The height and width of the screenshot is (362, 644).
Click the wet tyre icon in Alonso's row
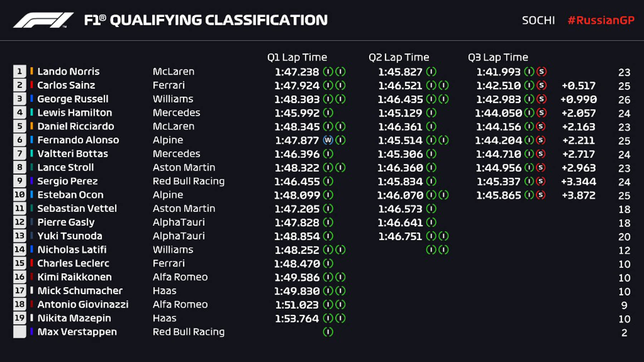(x=328, y=140)
